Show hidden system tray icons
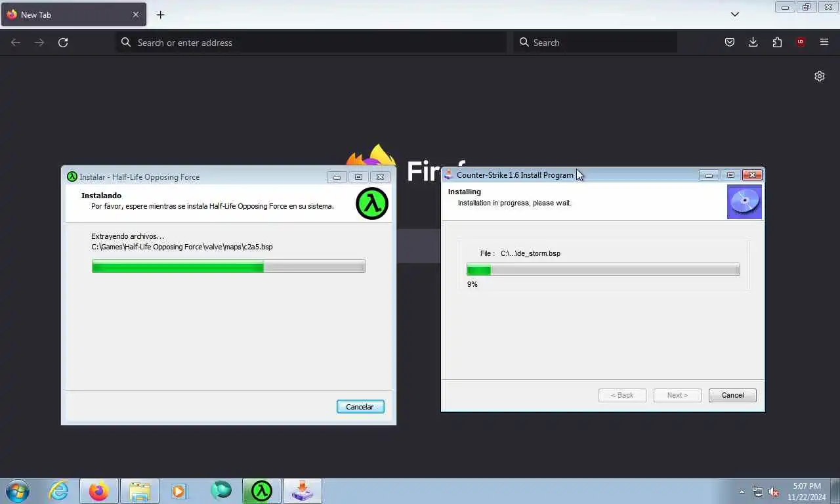The width and height of the screenshot is (840, 504). 742,492
